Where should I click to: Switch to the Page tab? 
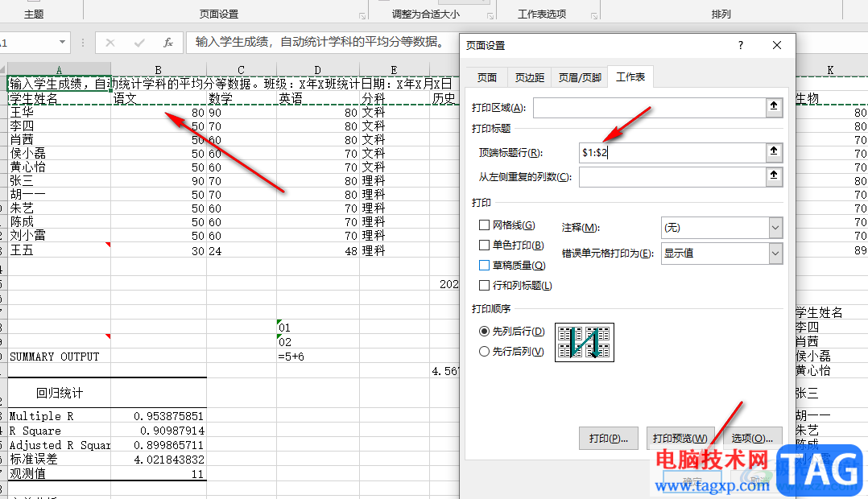click(487, 77)
